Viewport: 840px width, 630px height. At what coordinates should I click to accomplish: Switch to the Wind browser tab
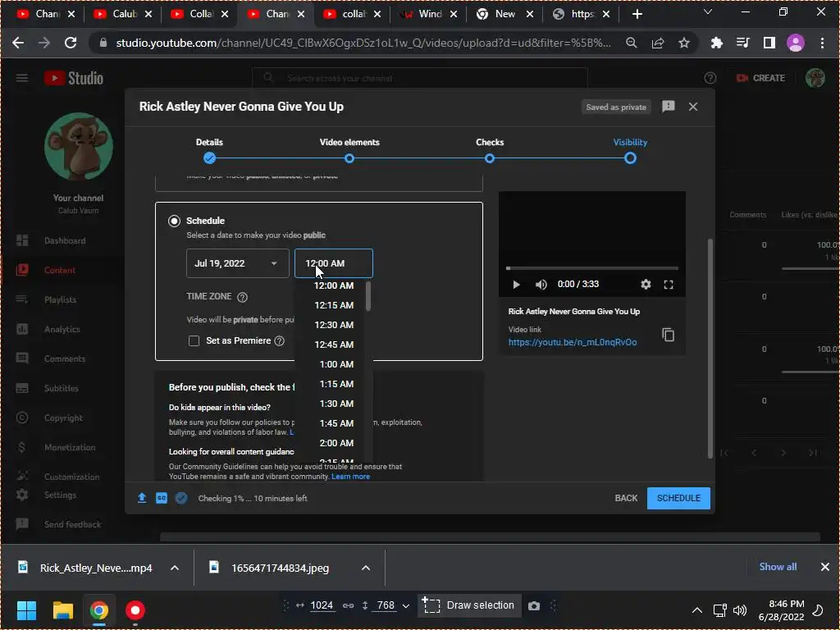click(x=431, y=14)
